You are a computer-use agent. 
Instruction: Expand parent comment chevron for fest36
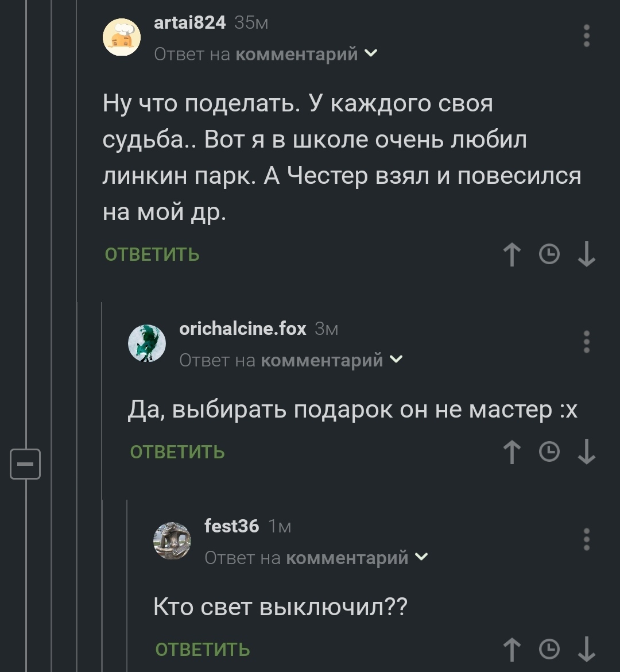coord(421,557)
